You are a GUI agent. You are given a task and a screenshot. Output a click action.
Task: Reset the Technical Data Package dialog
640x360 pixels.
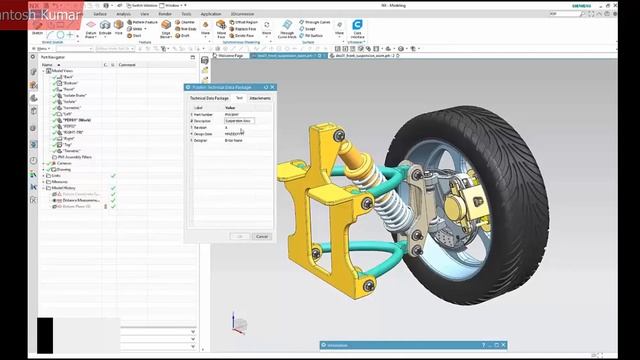tap(266, 87)
